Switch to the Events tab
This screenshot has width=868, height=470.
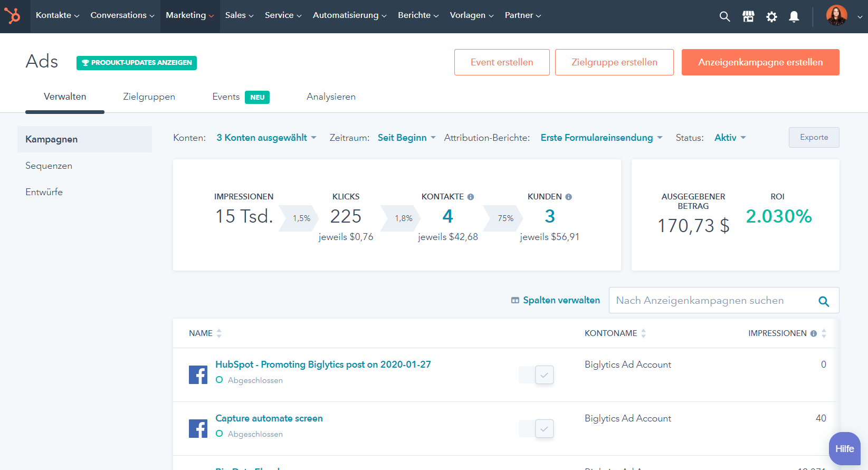click(241, 97)
